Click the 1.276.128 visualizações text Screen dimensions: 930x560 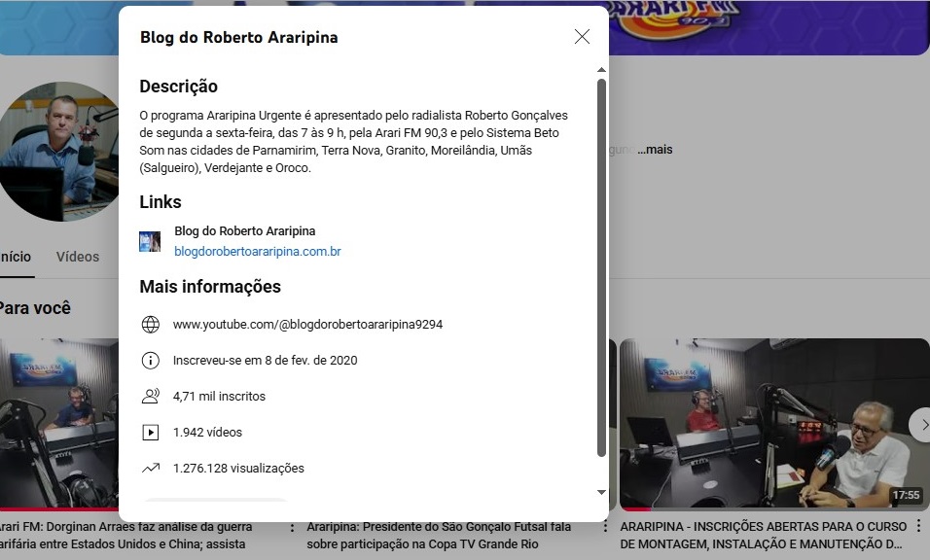[x=238, y=469]
